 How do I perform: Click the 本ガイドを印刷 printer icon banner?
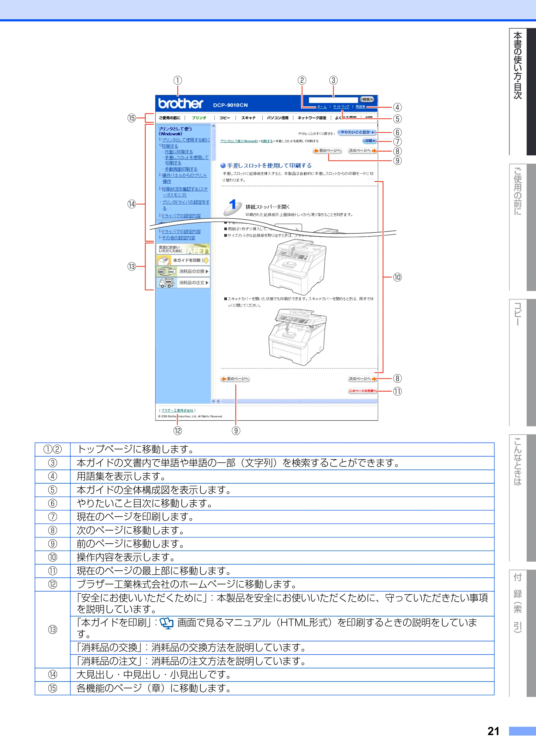pyautogui.click(x=183, y=260)
